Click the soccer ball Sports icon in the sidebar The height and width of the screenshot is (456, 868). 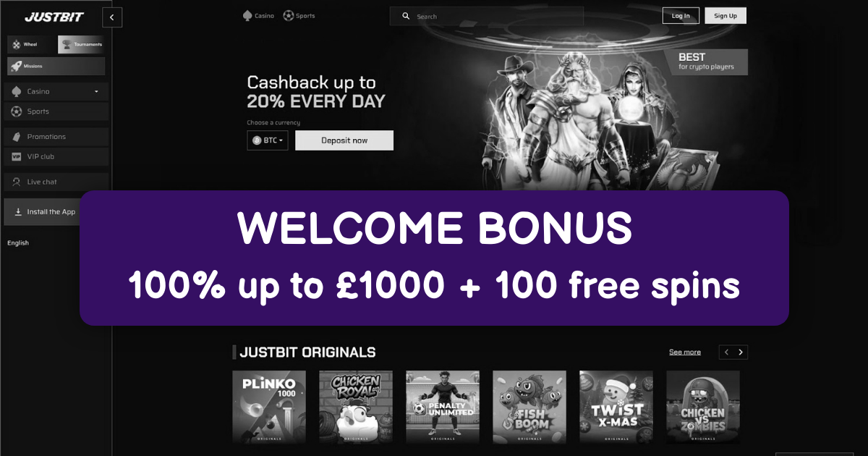[x=17, y=111]
